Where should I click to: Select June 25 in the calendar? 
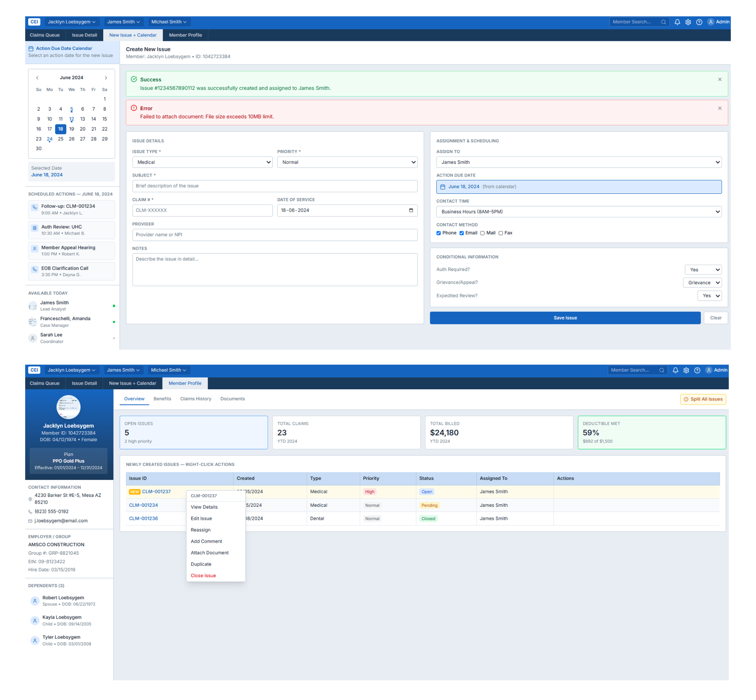pyautogui.click(x=60, y=139)
